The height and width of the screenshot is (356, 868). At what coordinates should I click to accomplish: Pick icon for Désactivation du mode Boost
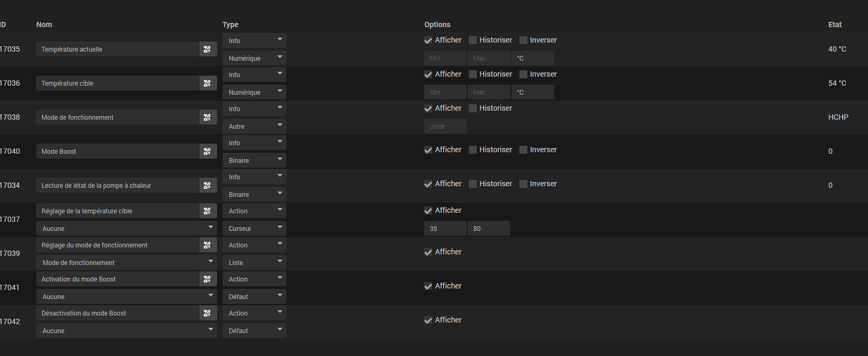[x=207, y=313]
